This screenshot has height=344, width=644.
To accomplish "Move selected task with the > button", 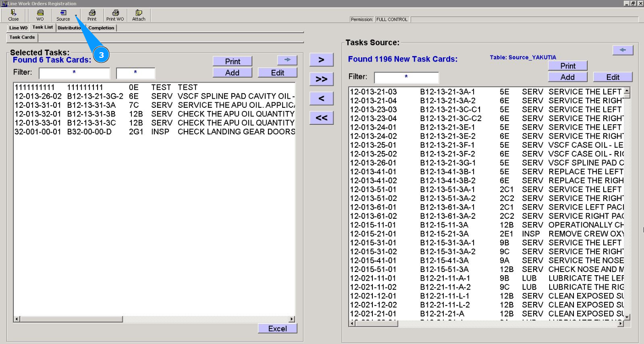I will point(322,60).
